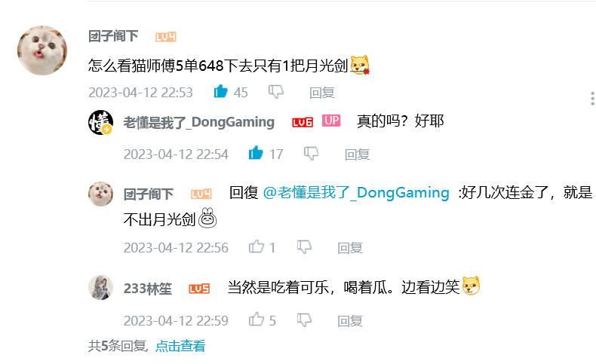Reply to the top comment via 回复
The width and height of the screenshot is (596, 364).
tap(322, 93)
